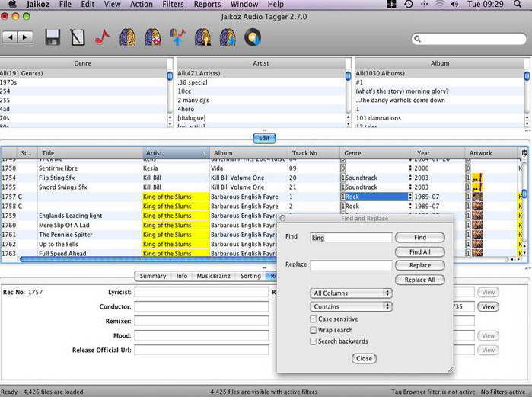Save changes with the floppy disk icon
Viewport: 532px width, 397px height.
[53, 37]
